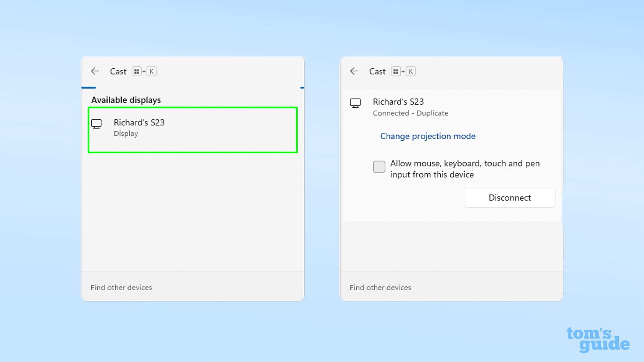Click the K key badge in the left Cast header
Screen dimensions: 644x362
tap(152, 71)
